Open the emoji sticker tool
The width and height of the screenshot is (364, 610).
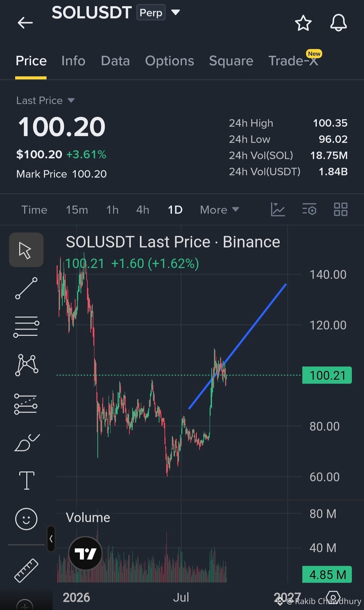tap(26, 519)
